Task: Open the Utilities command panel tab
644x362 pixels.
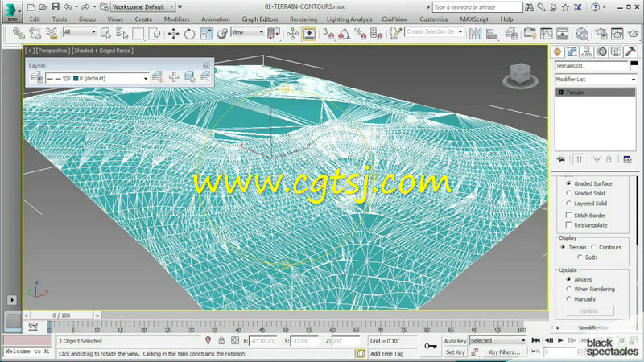Action: pos(630,51)
